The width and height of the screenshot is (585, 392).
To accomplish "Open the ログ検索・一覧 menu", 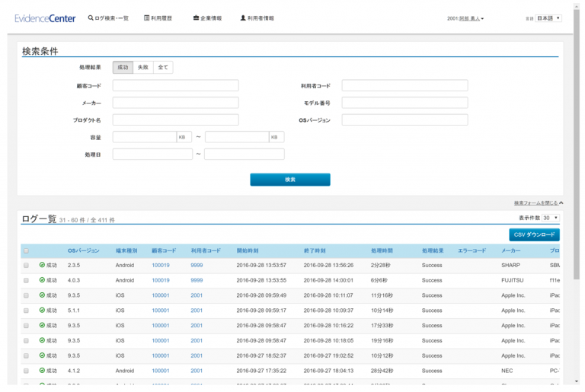I will (108, 18).
